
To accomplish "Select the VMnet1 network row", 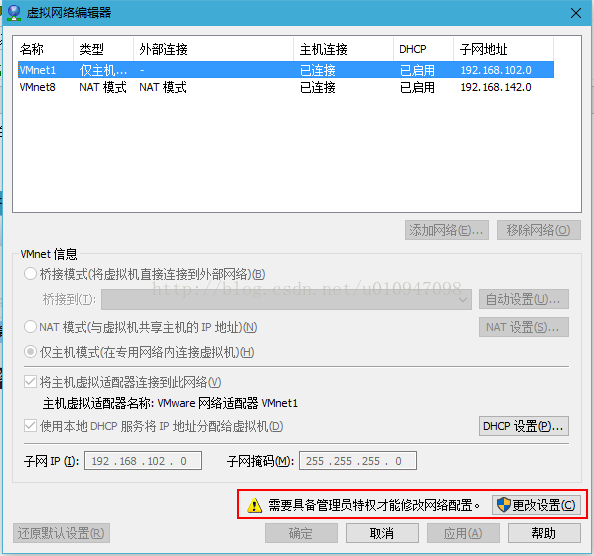I will 286,70.
